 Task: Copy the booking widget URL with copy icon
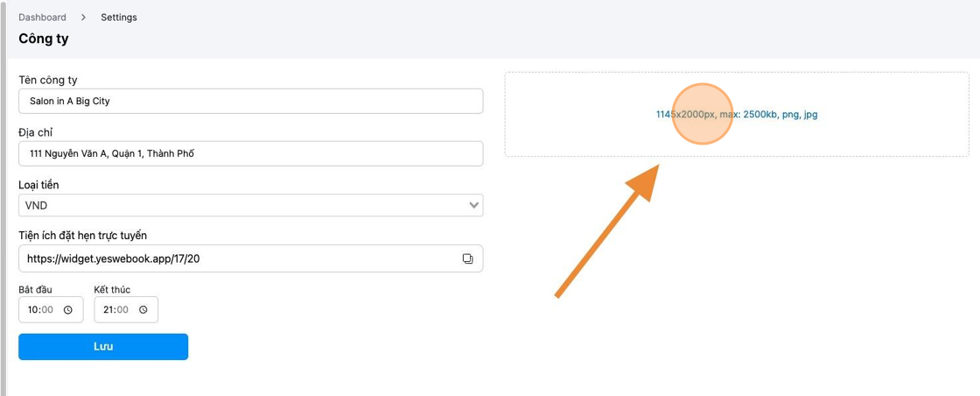[467, 258]
